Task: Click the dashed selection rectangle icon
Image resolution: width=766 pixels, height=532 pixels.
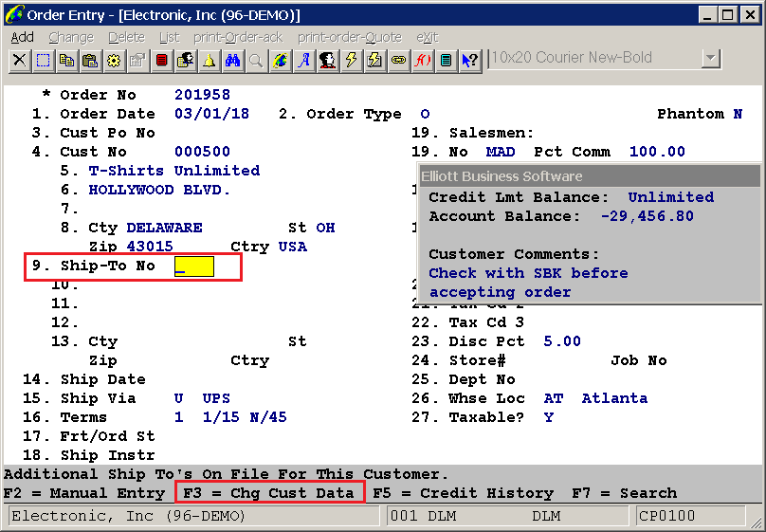Action: pyautogui.click(x=44, y=61)
